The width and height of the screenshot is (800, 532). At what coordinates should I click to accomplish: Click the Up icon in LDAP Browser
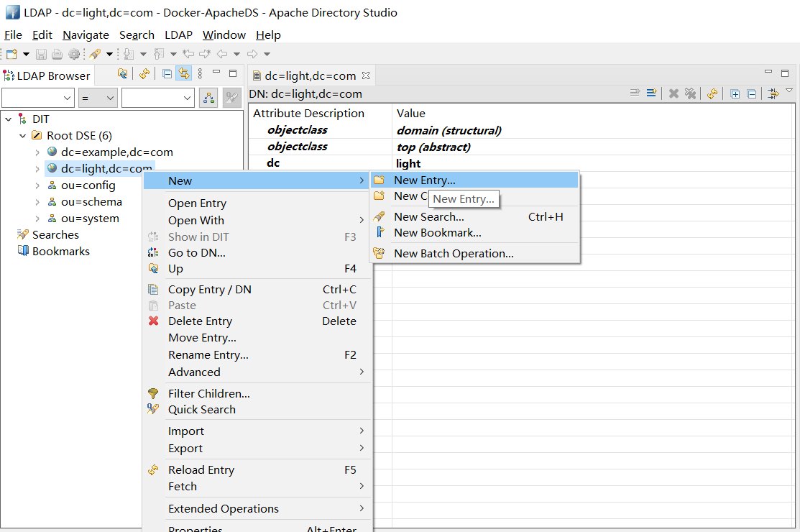tap(123, 74)
